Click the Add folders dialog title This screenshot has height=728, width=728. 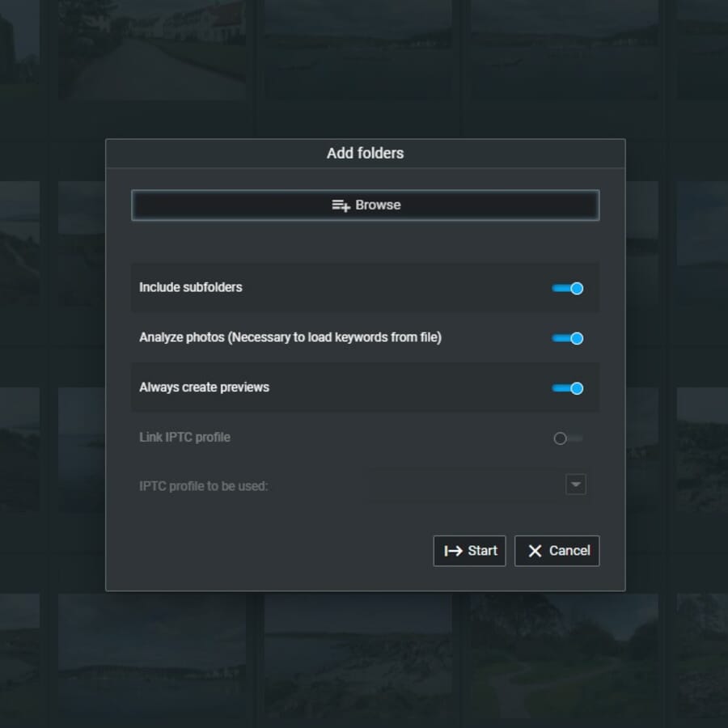tap(365, 153)
